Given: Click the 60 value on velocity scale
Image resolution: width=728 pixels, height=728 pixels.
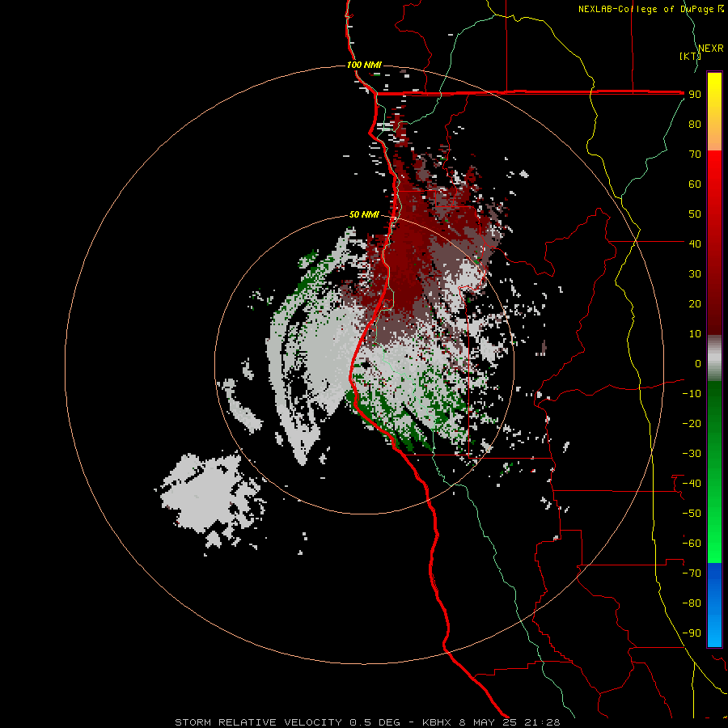Looking at the screenshot, I should [x=695, y=184].
